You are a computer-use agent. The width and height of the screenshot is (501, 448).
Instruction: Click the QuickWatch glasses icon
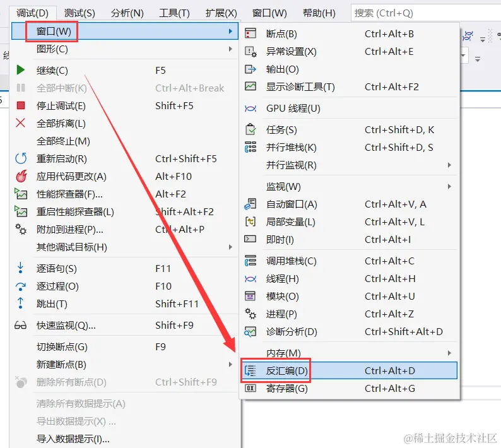pyautogui.click(x=20, y=326)
